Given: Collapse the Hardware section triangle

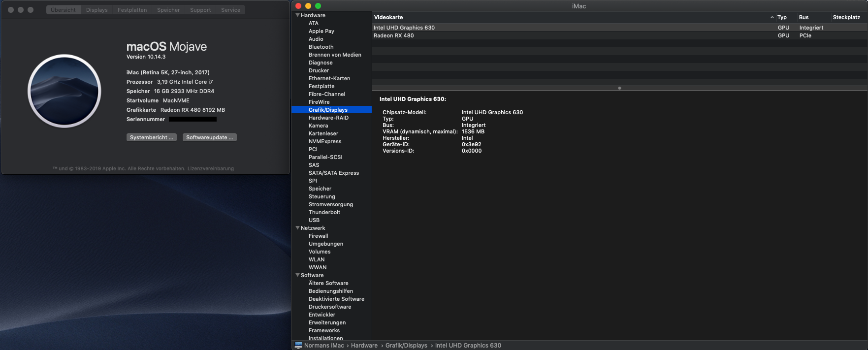Looking at the screenshot, I should pyautogui.click(x=297, y=15).
